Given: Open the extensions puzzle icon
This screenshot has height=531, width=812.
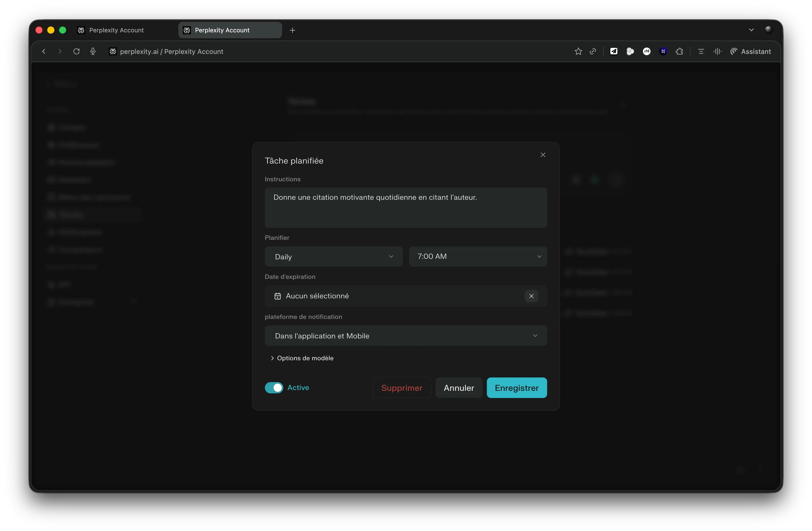Looking at the screenshot, I should pos(679,52).
